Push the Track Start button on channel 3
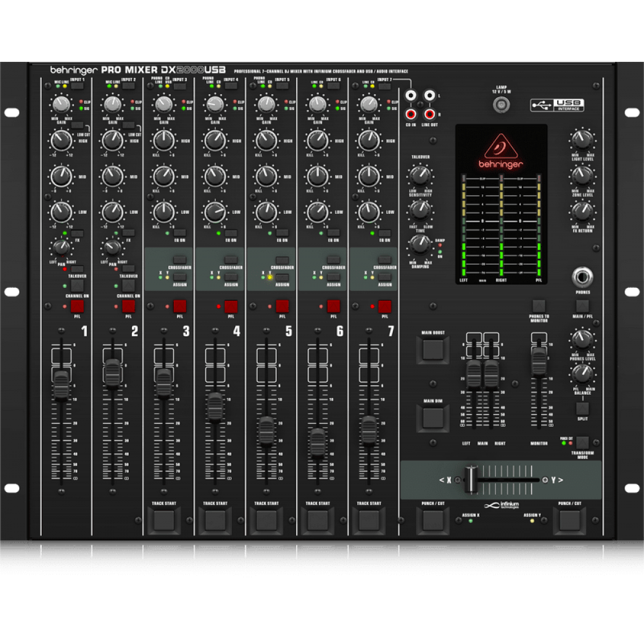This screenshot has height=644, width=644. point(164,520)
